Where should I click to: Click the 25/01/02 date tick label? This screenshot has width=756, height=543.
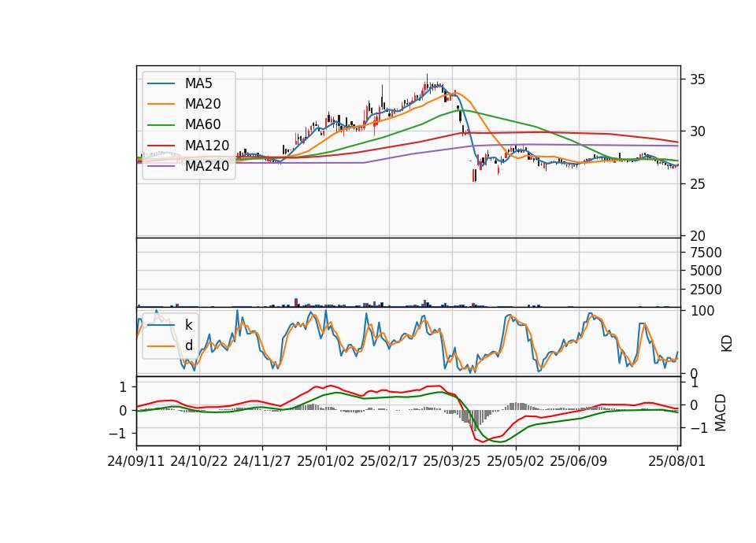coord(325,461)
